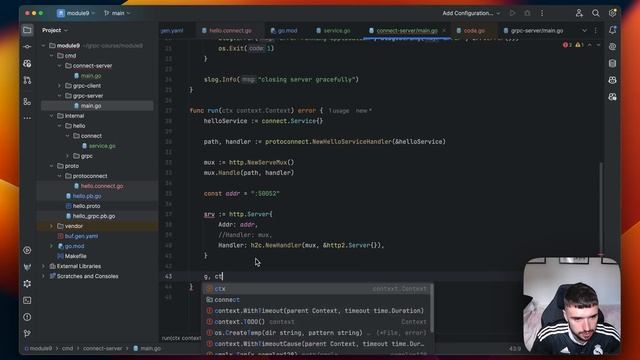This screenshot has height=360, width=640.
Task: Open Search Everywhere magnifier icon
Action: (x=596, y=13)
